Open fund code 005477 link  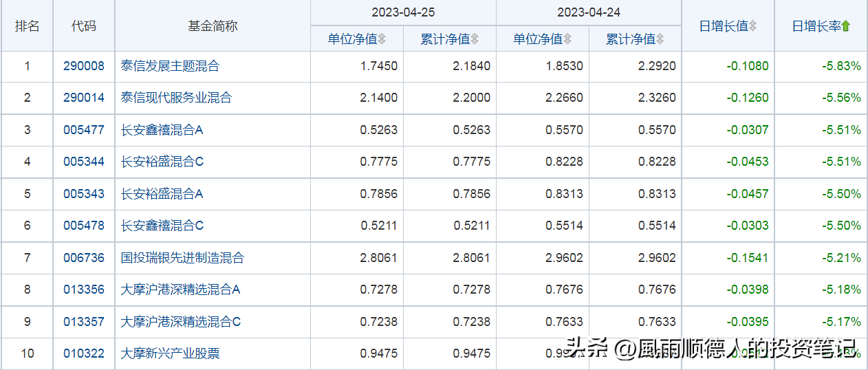pos(84,130)
